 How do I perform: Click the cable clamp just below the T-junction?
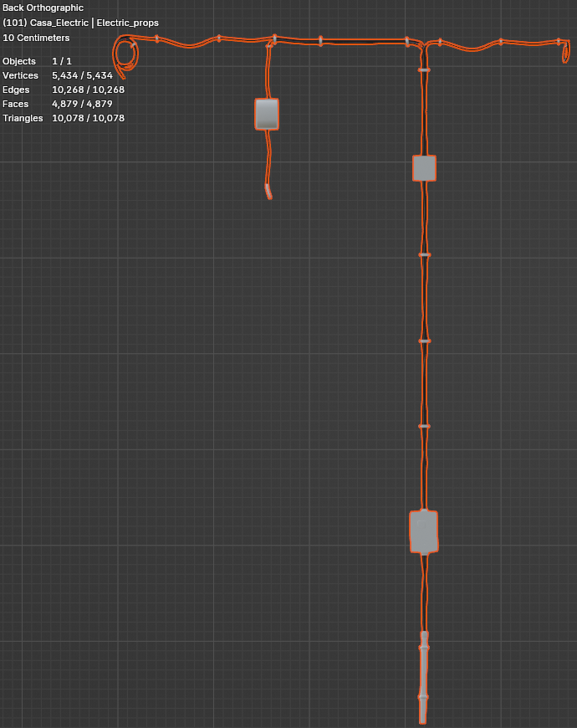(424, 70)
